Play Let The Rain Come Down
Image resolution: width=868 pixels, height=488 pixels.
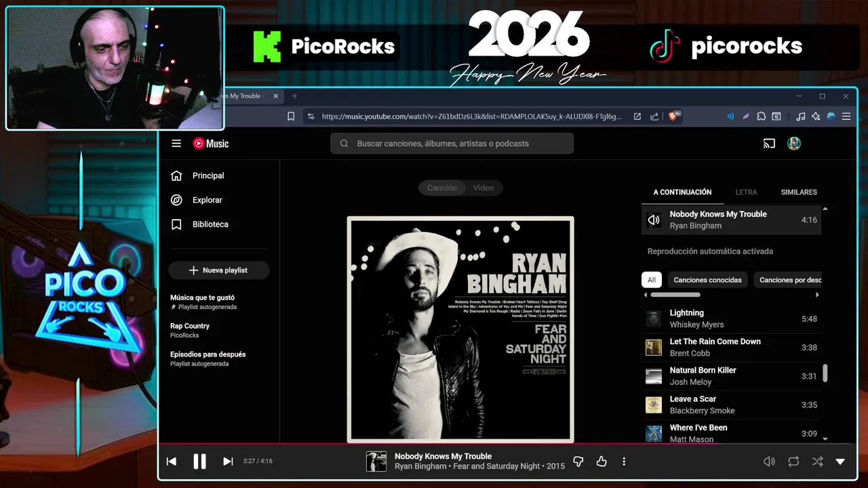point(731,348)
